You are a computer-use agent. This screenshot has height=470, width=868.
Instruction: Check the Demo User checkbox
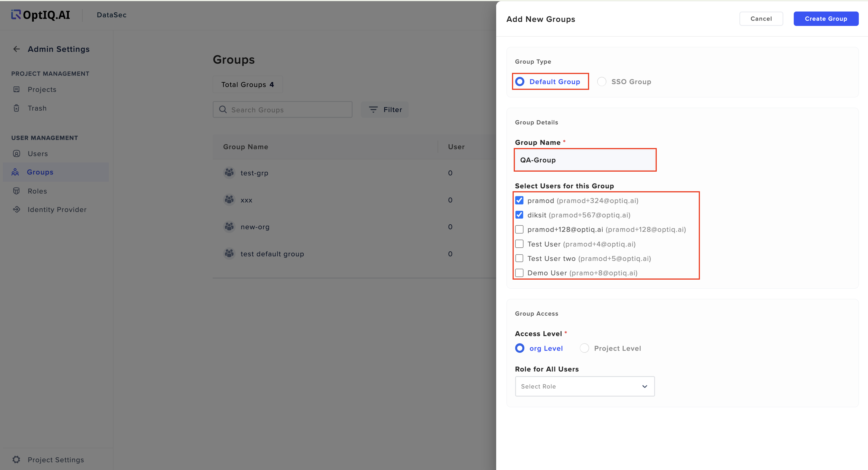click(x=519, y=273)
